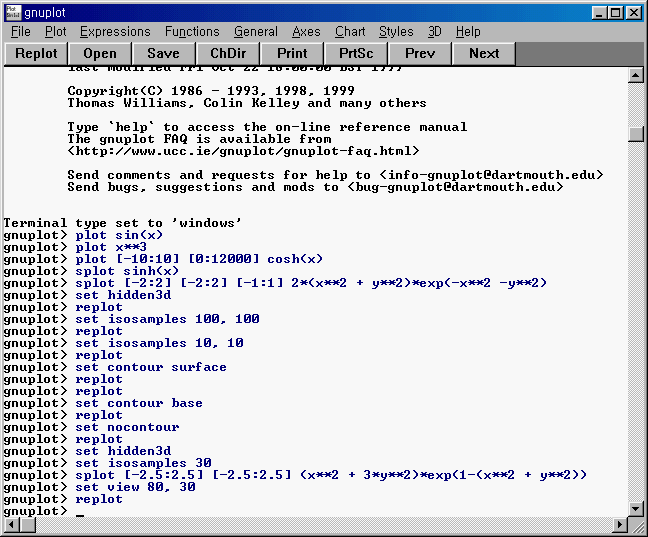Viewport: 648px width, 537px height.
Task: Click the 'Thomas Williams, Colin Kelley' line
Action: click(x=247, y=103)
